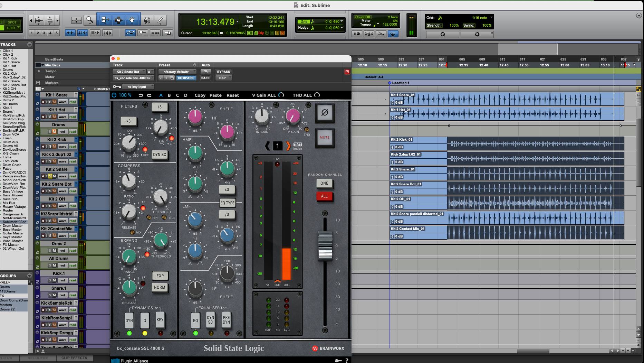Open the Groups list menu arrow

(x=29, y=276)
